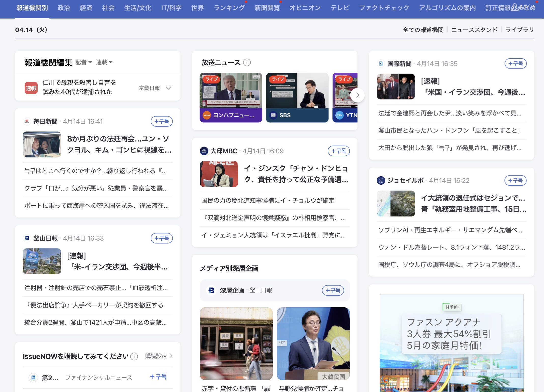Click info icon next to 放送ニュース
Image resolution: width=544 pixels, height=392 pixels.
pos(247,62)
